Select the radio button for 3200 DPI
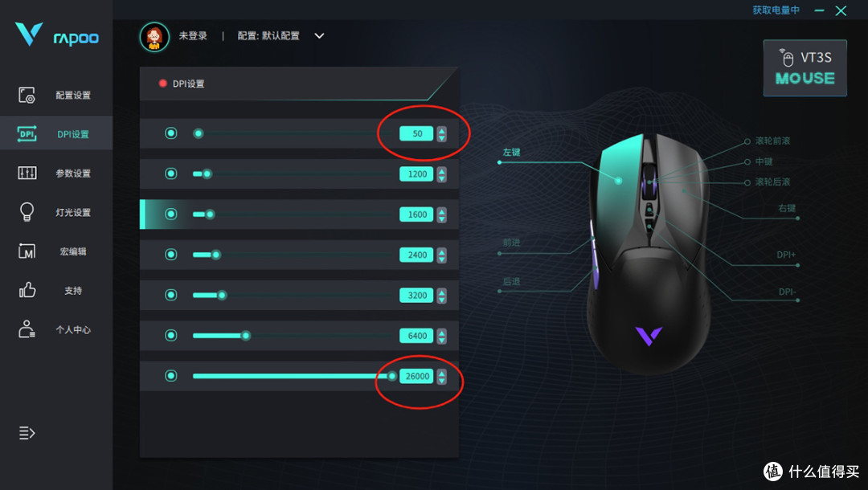 (x=171, y=295)
